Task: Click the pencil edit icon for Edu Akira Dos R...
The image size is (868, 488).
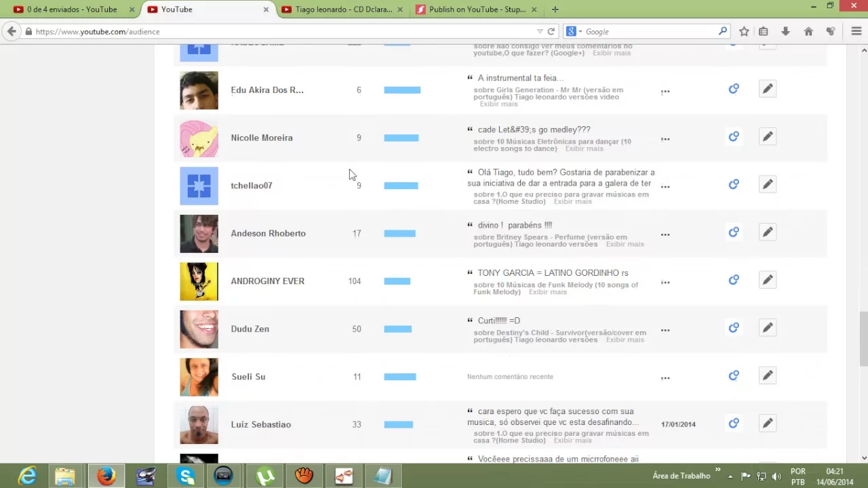Action: [x=768, y=89]
